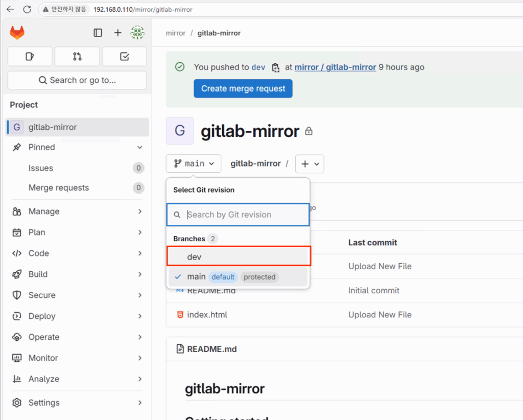Expand the Plan menu
Viewport: 523px width, 420px height.
coord(77,232)
